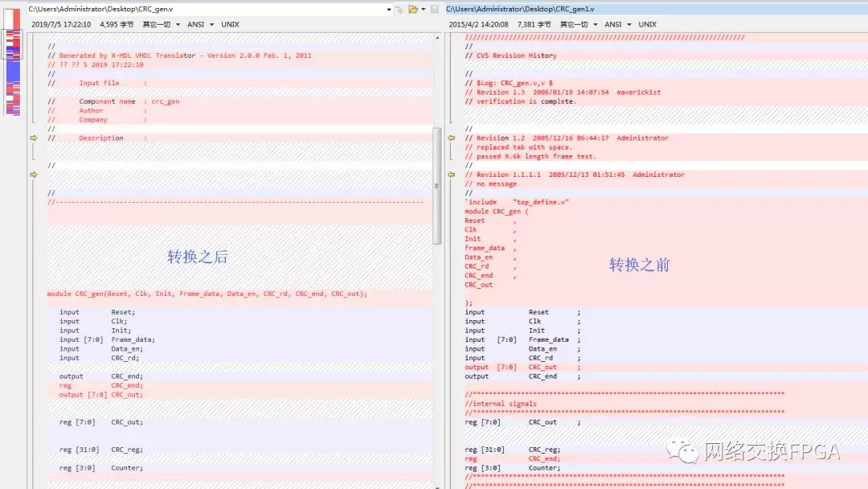Click the right 'no message' comment line
The image size is (868, 489).
click(x=491, y=184)
